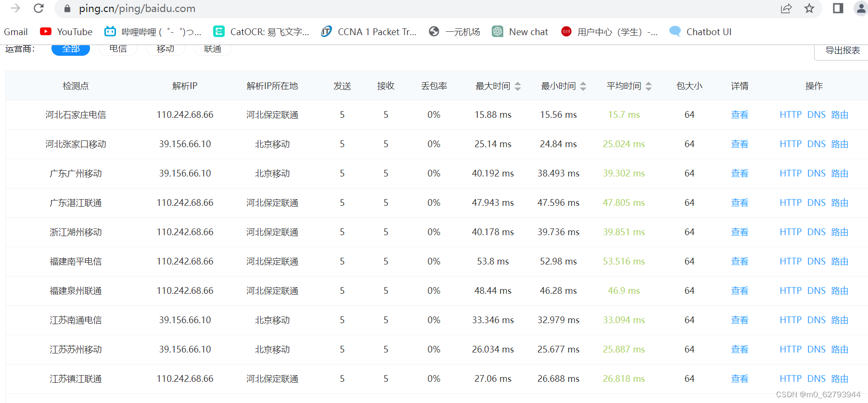Sort table by 最大时间 column arrows
The image size is (868, 403).
(x=518, y=86)
